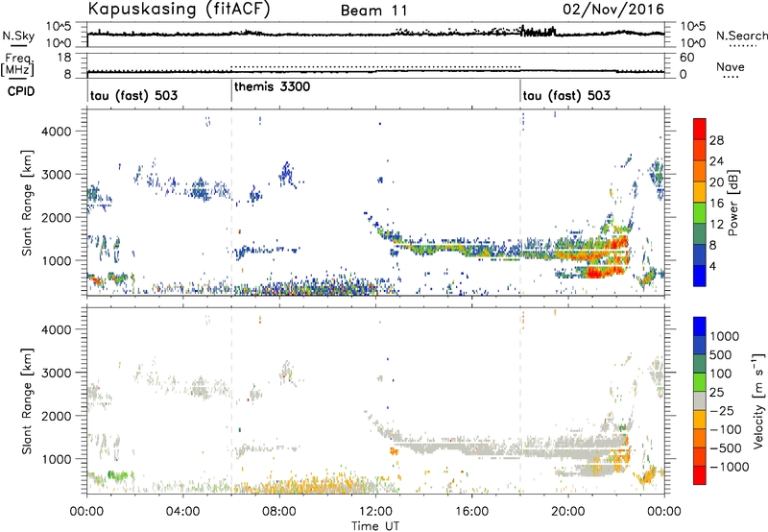This screenshot has width=768, height=532.
Task: Click the 28 tick on the power colorbar
Action: pos(716,140)
